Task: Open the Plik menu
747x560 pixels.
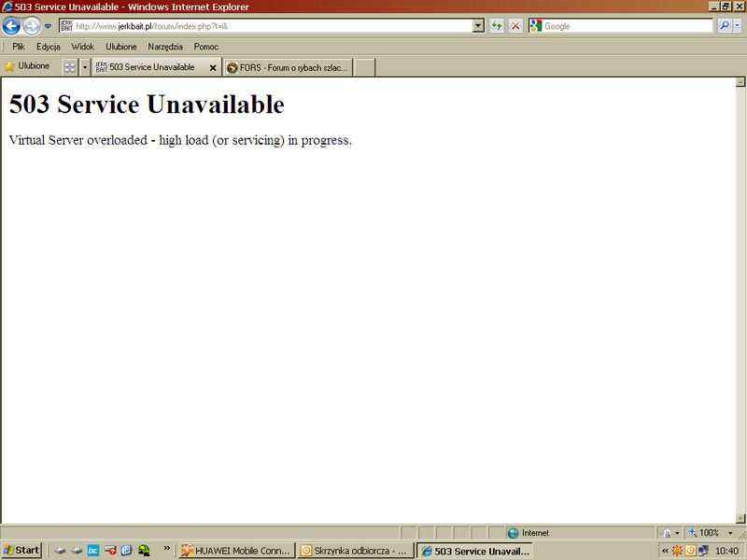Action: (19, 47)
